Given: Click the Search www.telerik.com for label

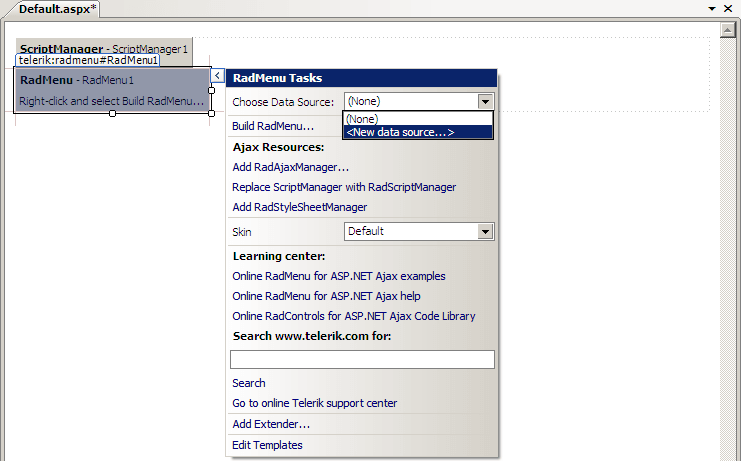Looking at the screenshot, I should pyautogui.click(x=312, y=336).
